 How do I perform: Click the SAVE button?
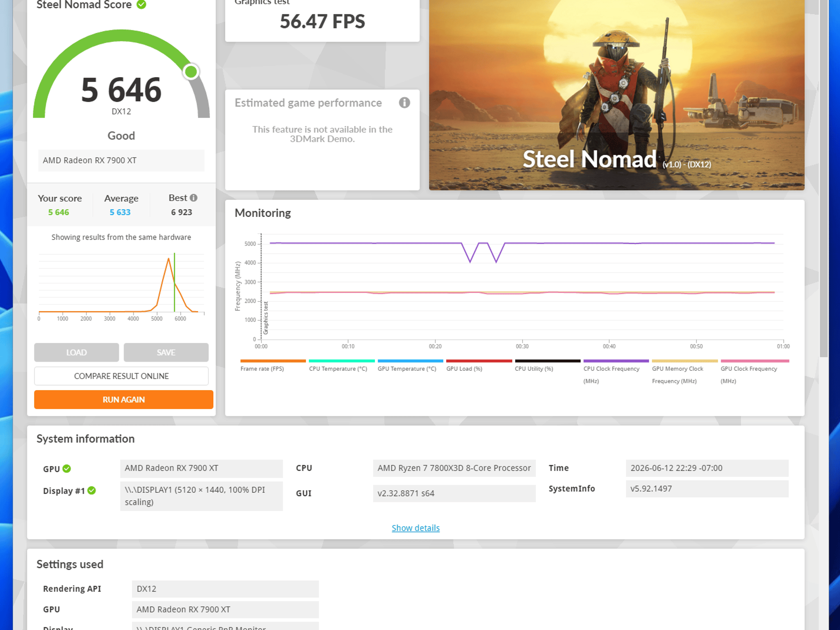click(166, 352)
